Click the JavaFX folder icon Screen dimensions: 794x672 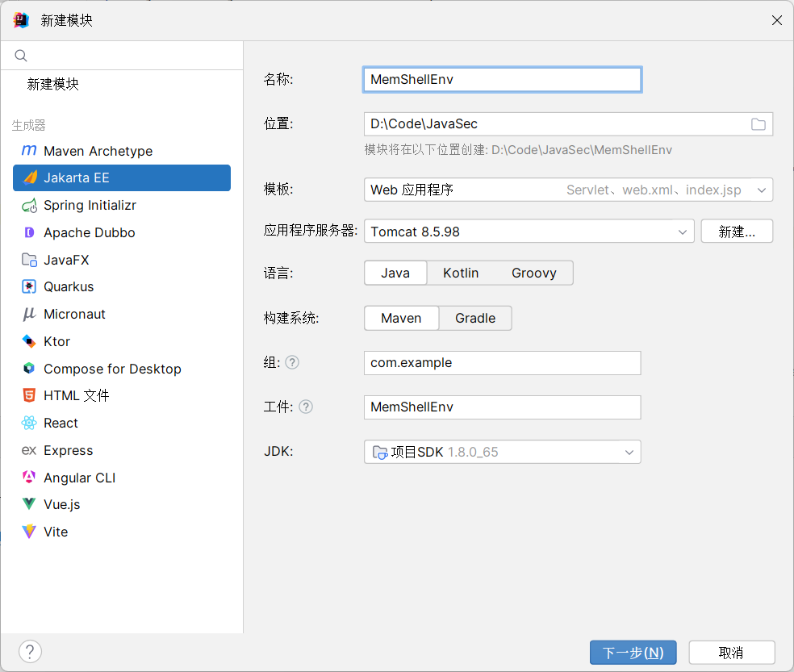[29, 260]
